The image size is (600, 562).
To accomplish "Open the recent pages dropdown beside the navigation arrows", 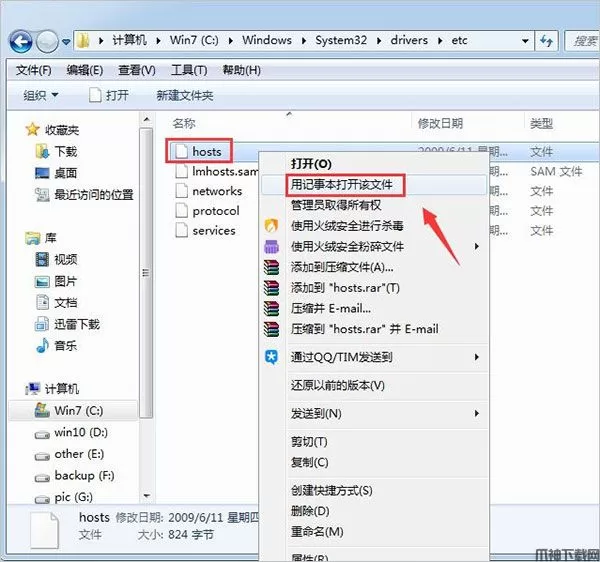I will [x=66, y=41].
